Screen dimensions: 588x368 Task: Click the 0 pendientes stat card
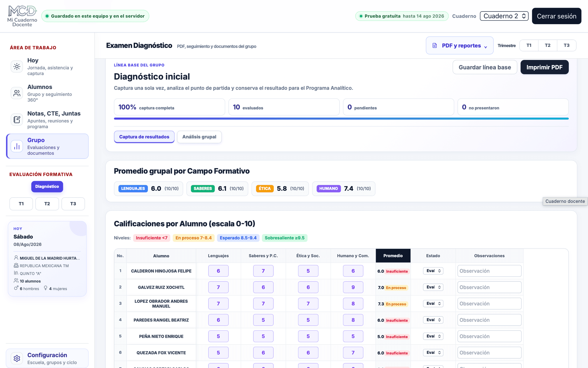pyautogui.click(x=398, y=107)
